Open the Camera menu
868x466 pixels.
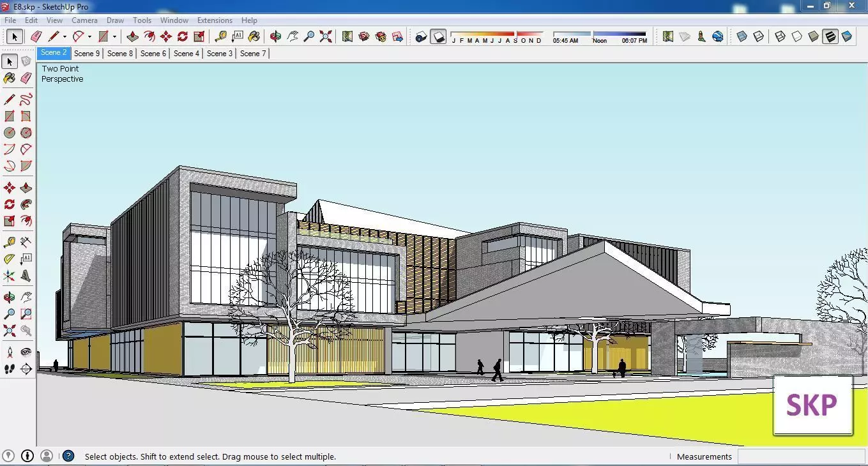point(84,20)
